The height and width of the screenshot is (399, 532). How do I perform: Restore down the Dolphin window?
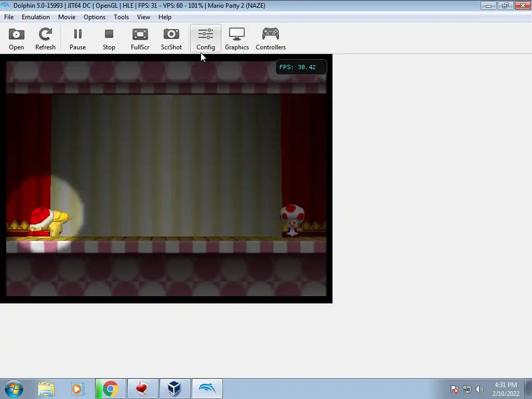tap(505, 5)
